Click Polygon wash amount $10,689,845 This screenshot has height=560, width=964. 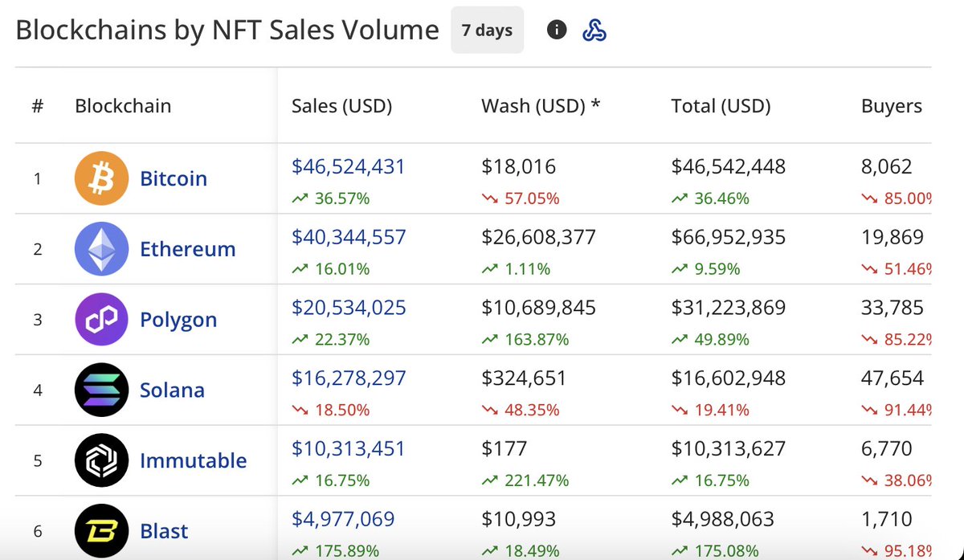[538, 308]
